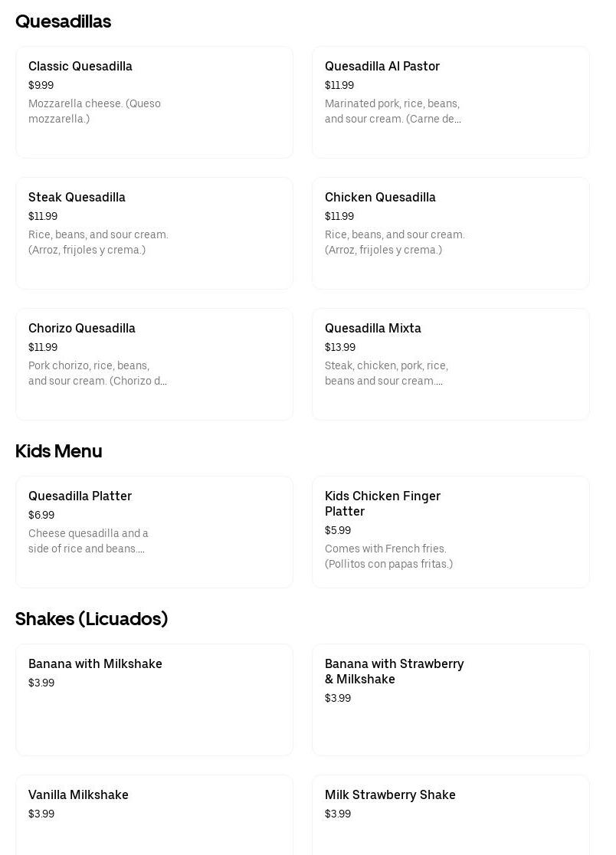Click the $9.99 Classic Quesadilla price
This screenshot has height=855, width=616.
[41, 86]
